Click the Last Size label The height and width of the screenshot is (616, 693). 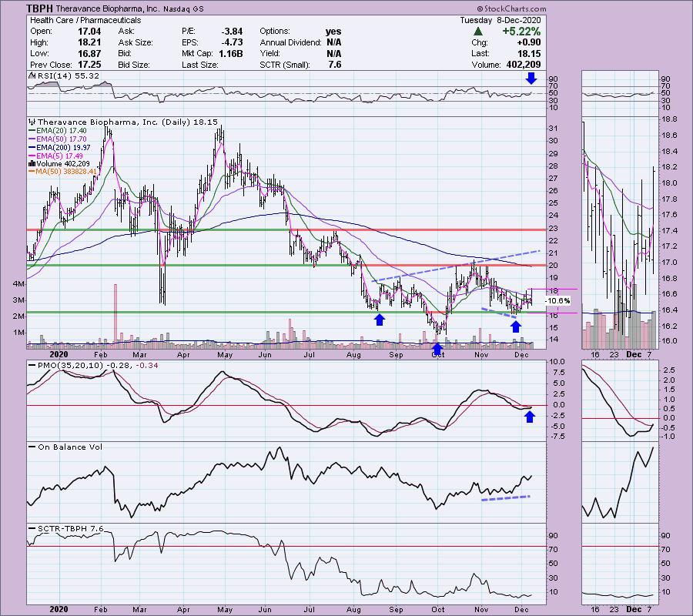[199, 65]
